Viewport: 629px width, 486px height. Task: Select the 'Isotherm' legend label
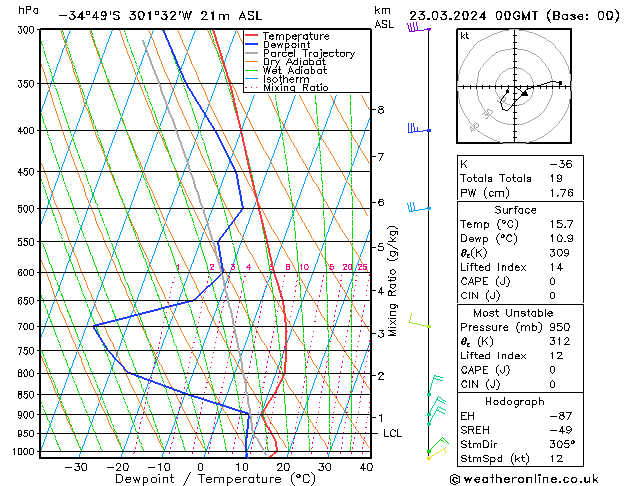286,79
